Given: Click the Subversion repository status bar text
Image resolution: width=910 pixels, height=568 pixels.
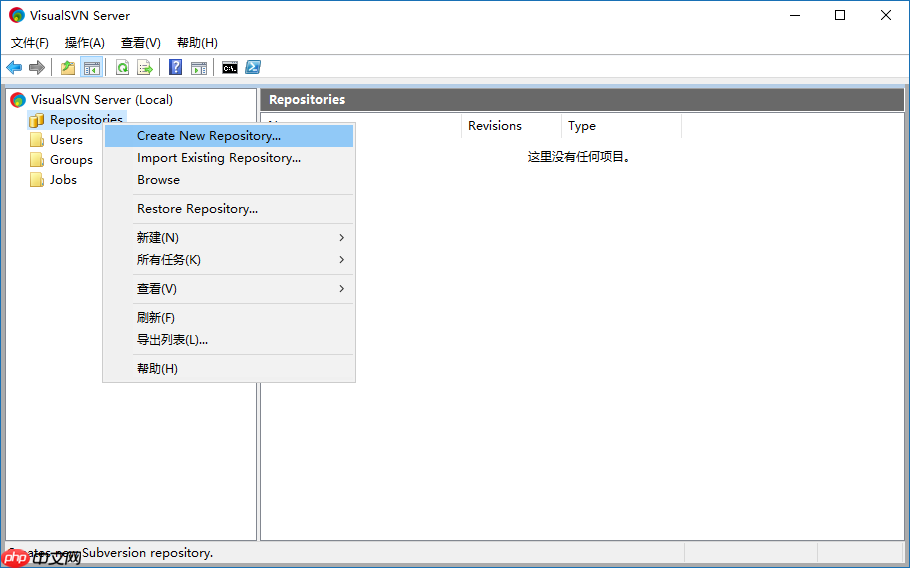Looking at the screenshot, I should tap(147, 553).
